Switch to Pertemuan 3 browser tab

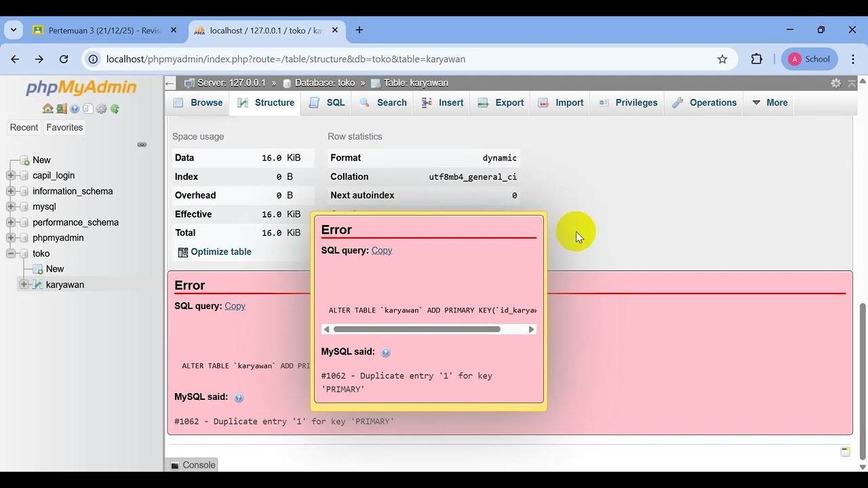(105, 30)
